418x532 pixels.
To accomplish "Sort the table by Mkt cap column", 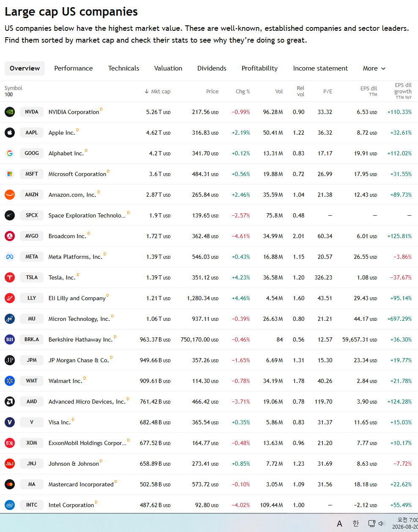I will click(157, 91).
